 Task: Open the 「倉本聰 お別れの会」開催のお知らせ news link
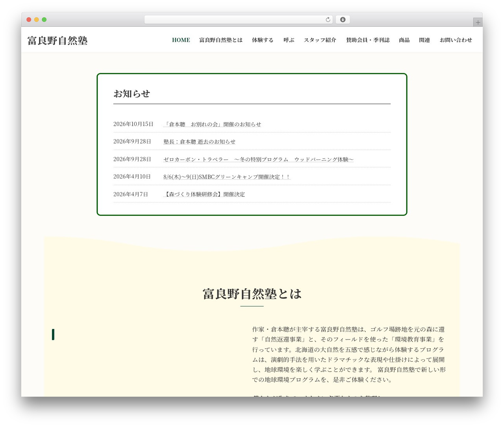coord(212,124)
